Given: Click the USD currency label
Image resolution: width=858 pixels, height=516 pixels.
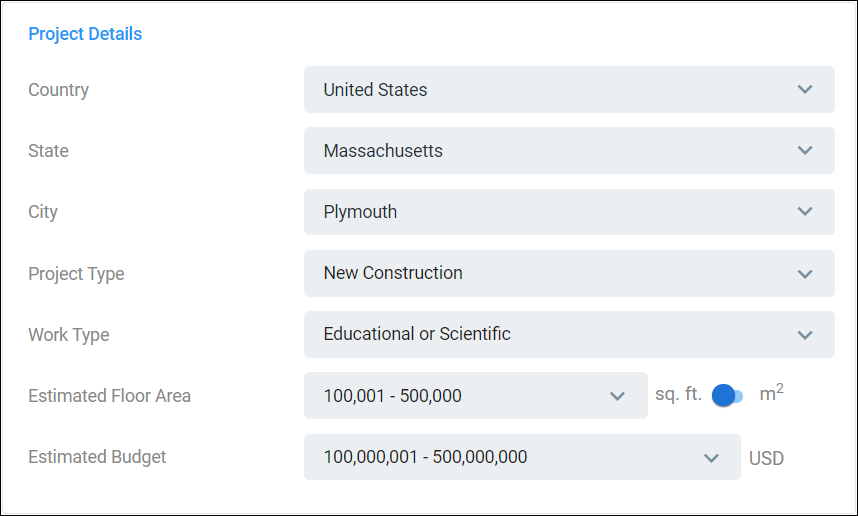Looking at the screenshot, I should coord(766,458).
